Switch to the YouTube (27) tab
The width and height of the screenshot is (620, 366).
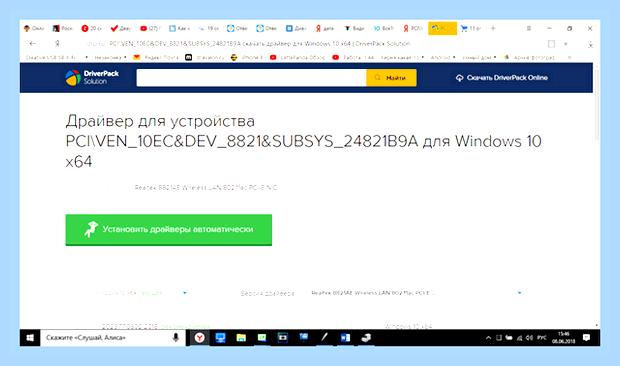tap(151, 28)
